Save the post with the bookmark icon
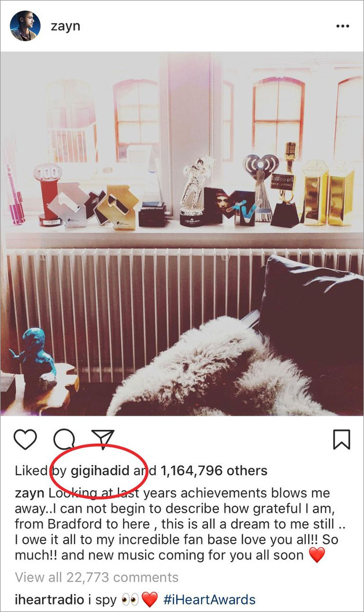The height and width of the screenshot is (612, 364). 341,439
